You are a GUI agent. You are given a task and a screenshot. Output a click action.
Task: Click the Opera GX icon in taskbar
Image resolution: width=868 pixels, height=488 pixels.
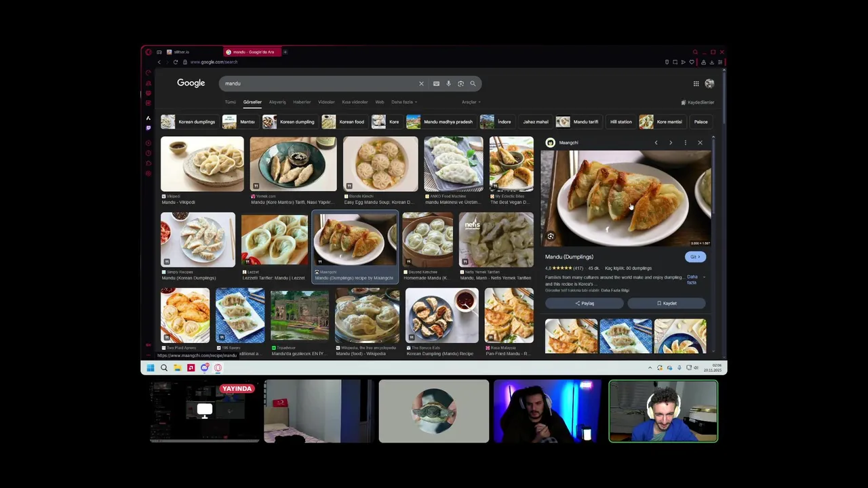tap(218, 367)
